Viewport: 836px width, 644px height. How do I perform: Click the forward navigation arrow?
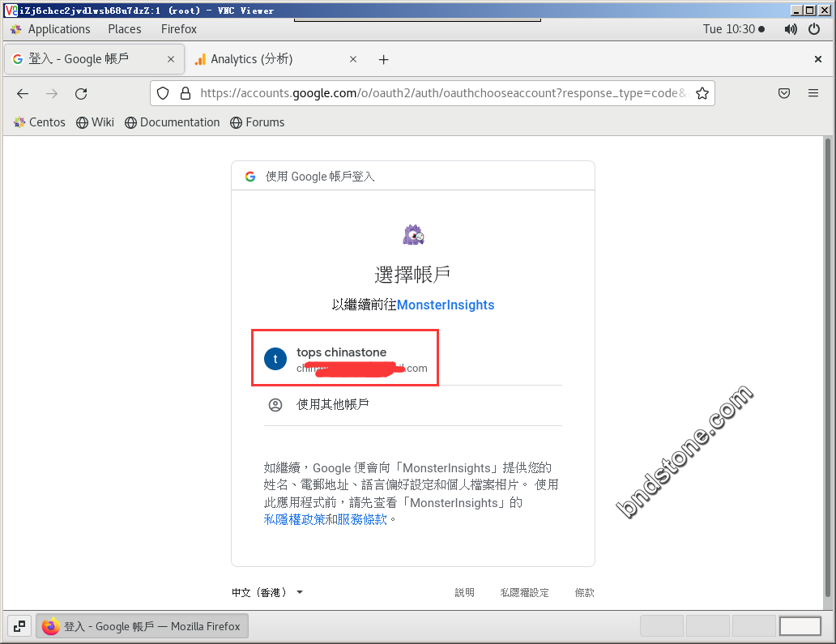[52, 94]
